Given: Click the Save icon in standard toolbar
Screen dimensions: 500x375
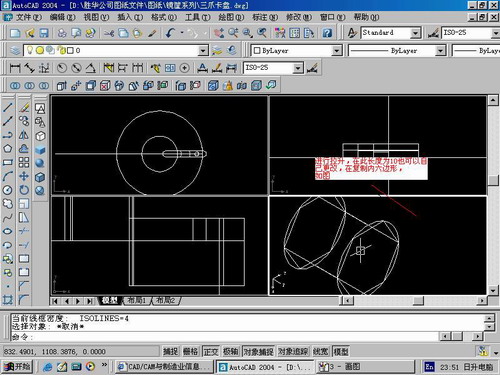Looking at the screenshot, I should (44, 33).
